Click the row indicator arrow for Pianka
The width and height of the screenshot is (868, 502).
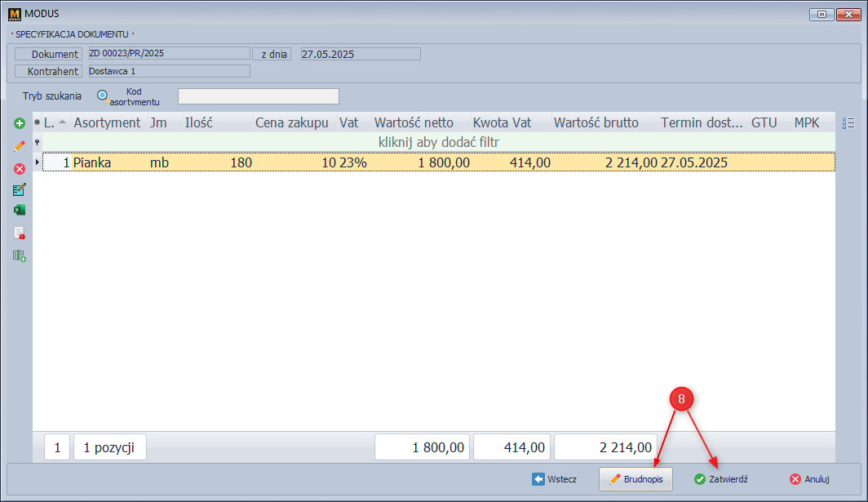click(37, 162)
